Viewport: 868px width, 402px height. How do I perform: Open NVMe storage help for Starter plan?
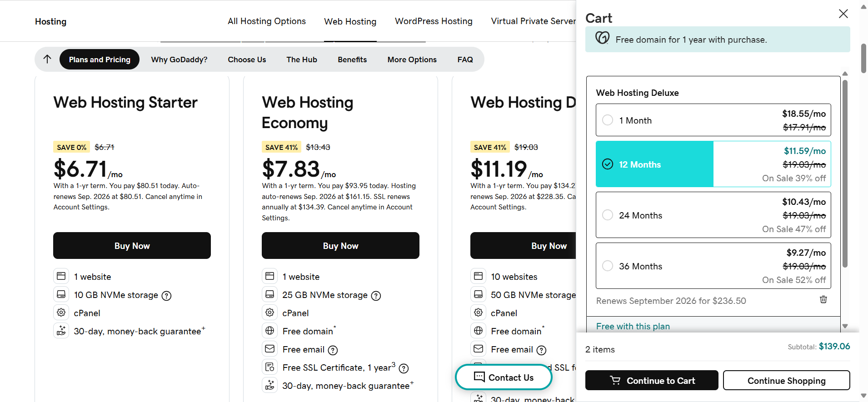(x=167, y=296)
